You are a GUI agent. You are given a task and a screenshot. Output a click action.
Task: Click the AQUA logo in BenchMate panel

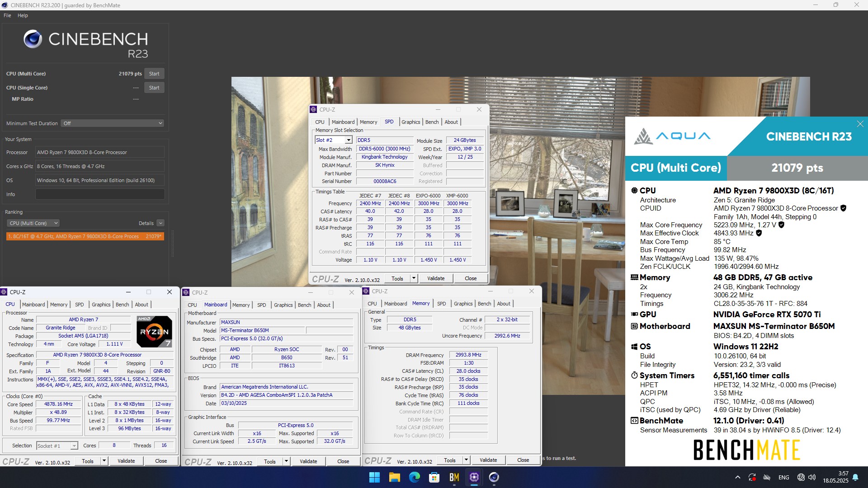[x=672, y=136]
